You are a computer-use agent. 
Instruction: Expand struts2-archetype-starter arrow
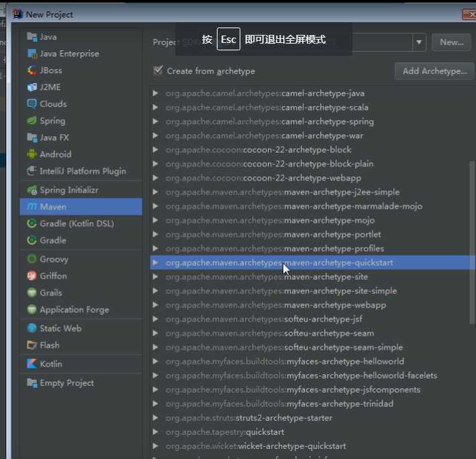pyautogui.click(x=156, y=418)
